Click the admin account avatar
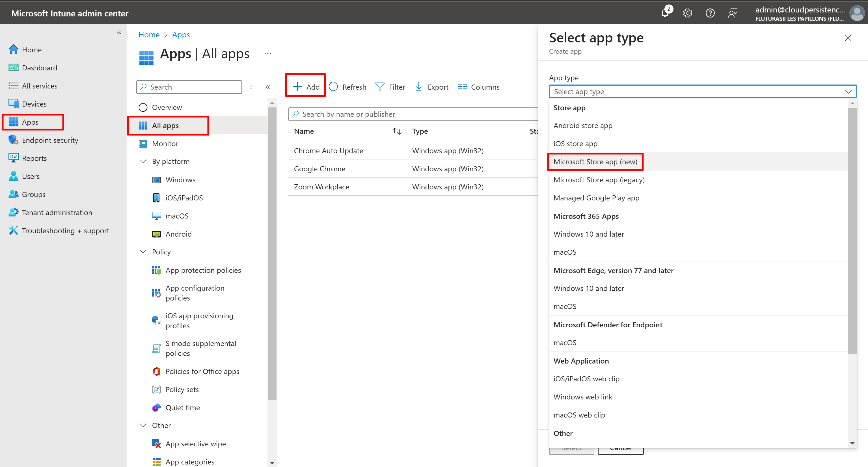868x467 pixels. click(x=856, y=13)
